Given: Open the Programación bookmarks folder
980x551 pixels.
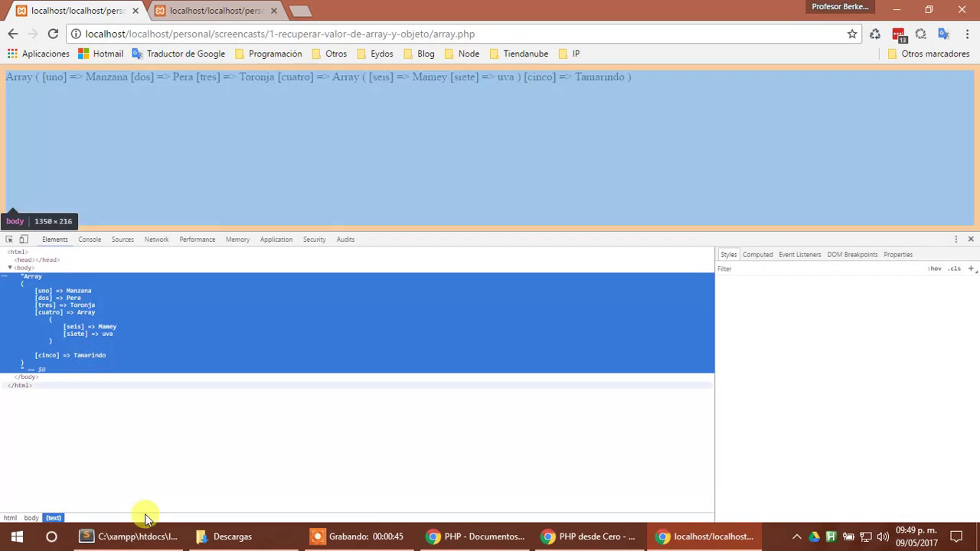Looking at the screenshot, I should [268, 54].
